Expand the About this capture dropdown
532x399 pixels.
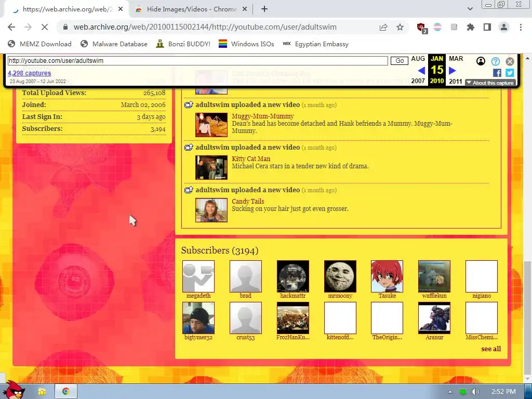coord(490,83)
